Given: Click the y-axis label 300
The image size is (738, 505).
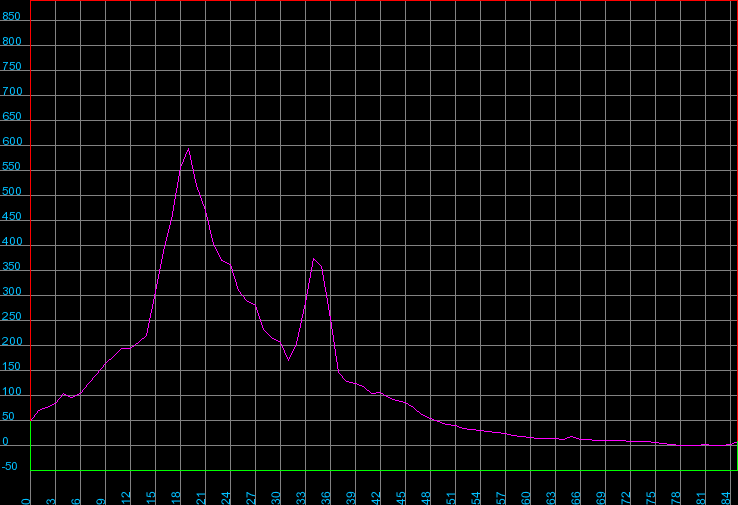Looking at the screenshot, I should point(12,291).
